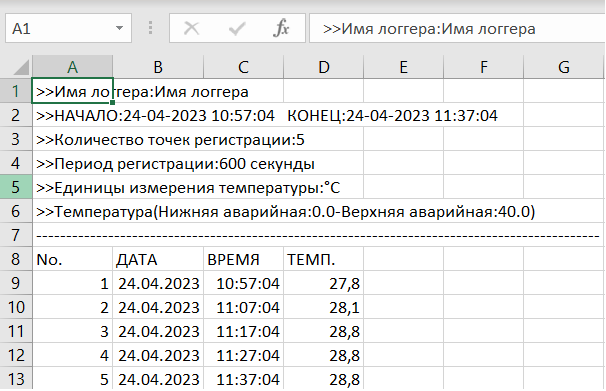Click time cell '11:07:04'

(x=243, y=307)
